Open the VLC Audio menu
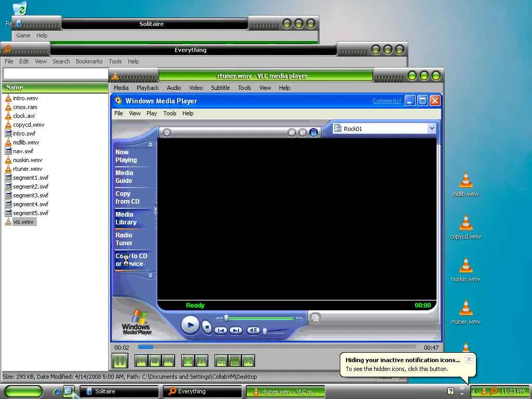 point(174,88)
